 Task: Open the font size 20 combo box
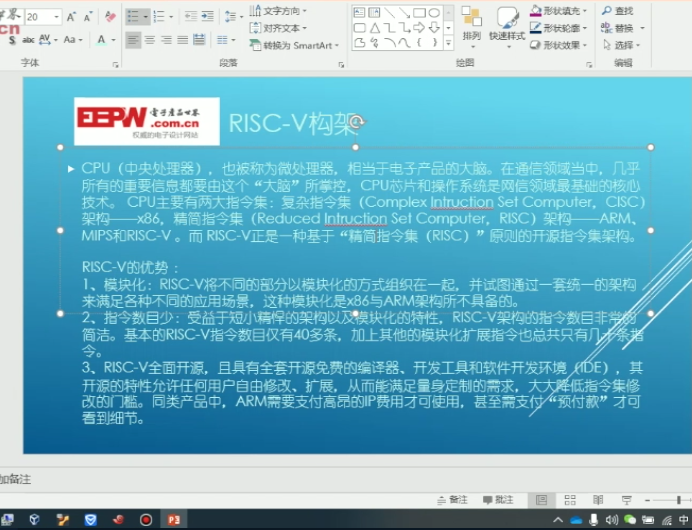tap(43, 17)
